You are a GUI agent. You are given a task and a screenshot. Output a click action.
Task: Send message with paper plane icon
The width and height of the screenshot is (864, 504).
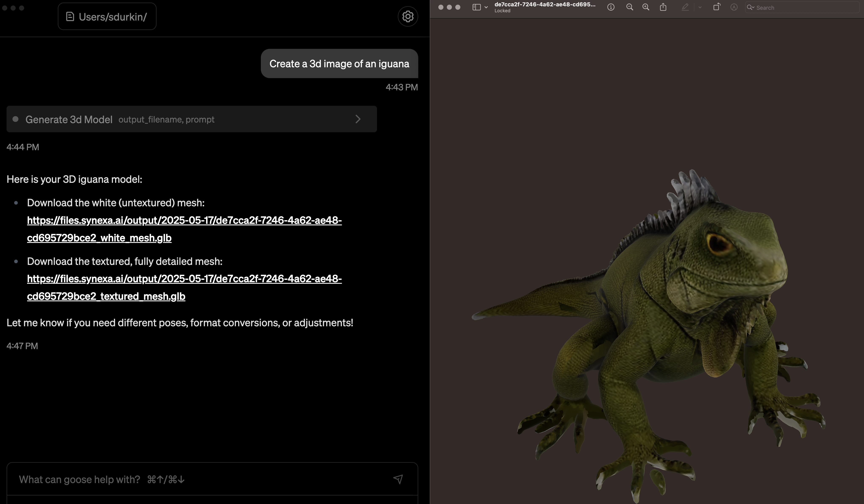(x=398, y=479)
